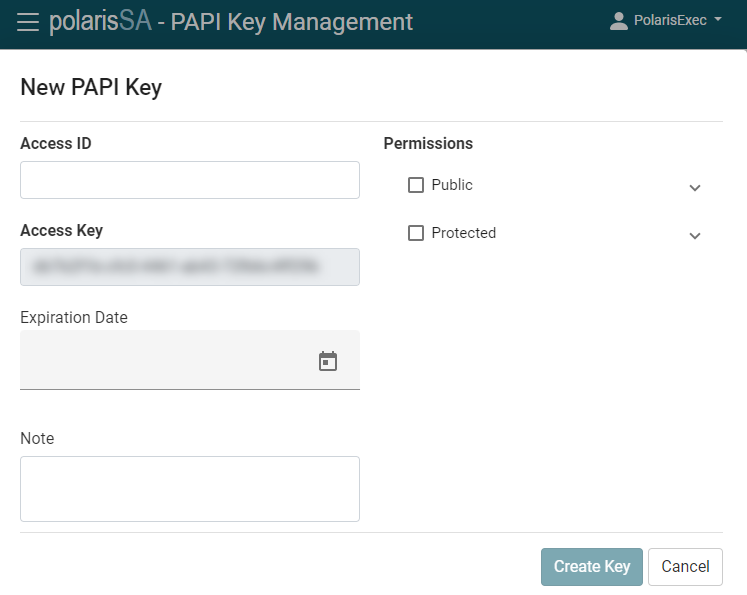The image size is (747, 595).
Task: Click the Public permission label
Action: [x=452, y=185]
